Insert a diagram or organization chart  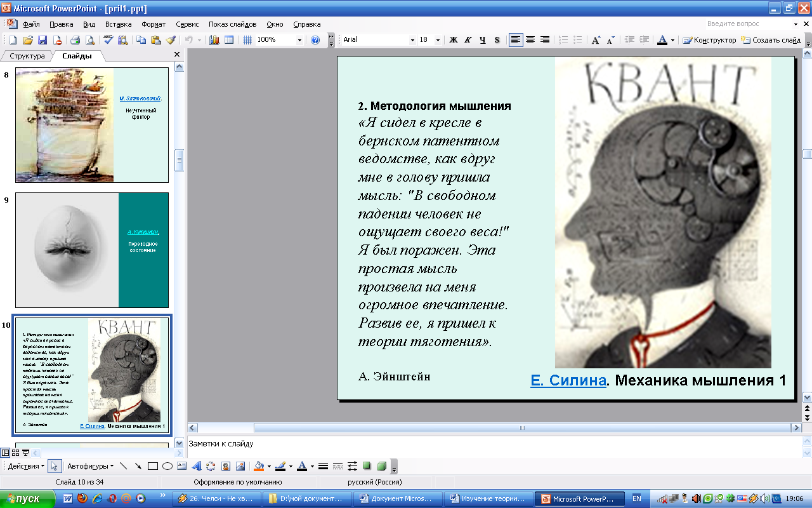click(211, 466)
